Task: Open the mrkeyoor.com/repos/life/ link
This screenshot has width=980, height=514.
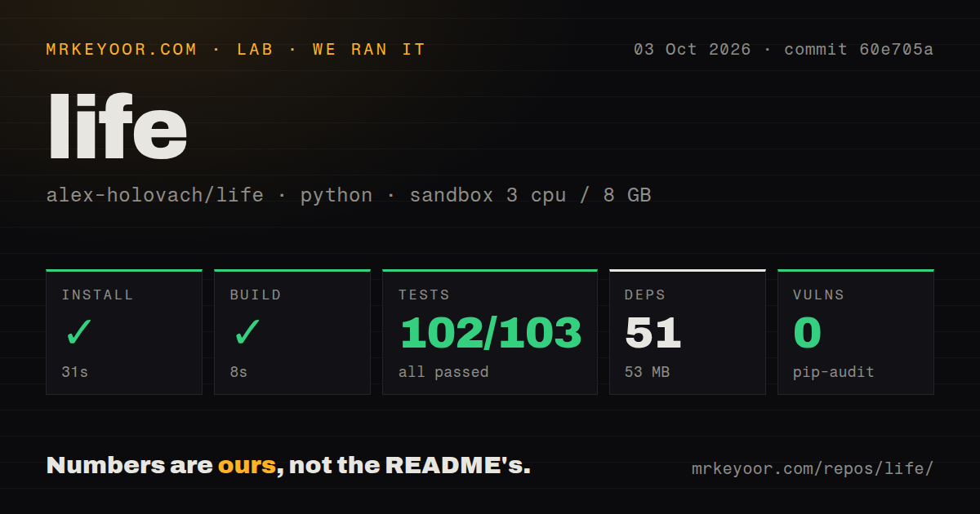Action: pos(812,469)
